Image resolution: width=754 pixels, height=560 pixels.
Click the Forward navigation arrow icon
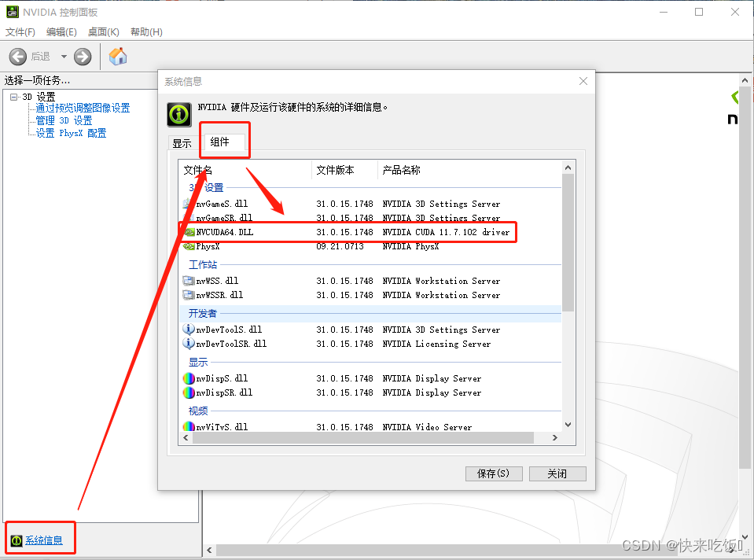click(82, 56)
